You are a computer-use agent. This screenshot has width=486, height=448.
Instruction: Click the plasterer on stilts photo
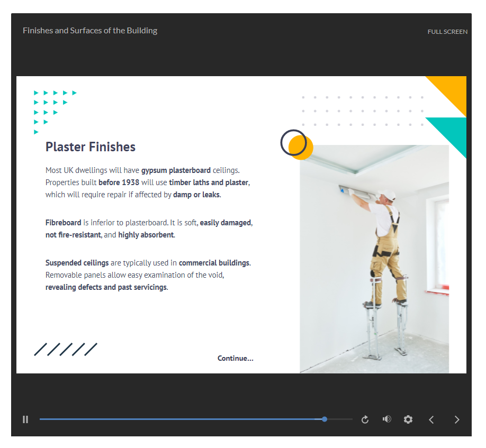click(x=374, y=259)
